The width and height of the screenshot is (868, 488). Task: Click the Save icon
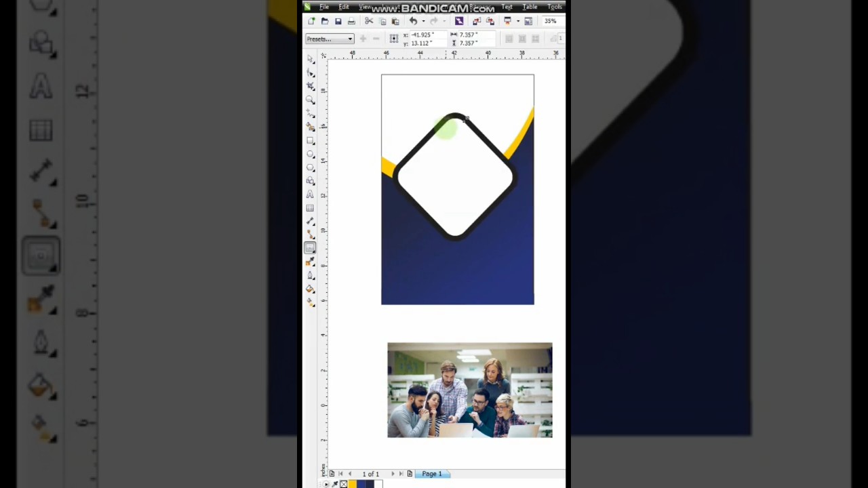[x=338, y=22]
